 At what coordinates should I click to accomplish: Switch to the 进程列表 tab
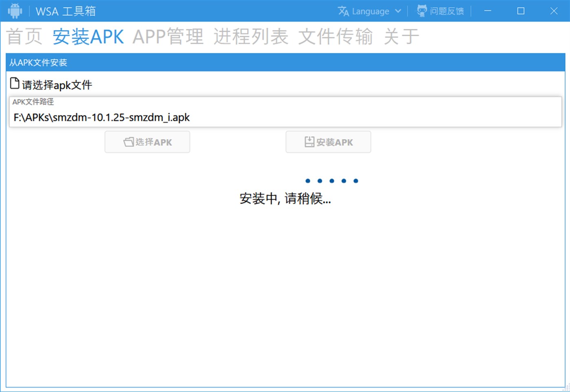tap(251, 36)
